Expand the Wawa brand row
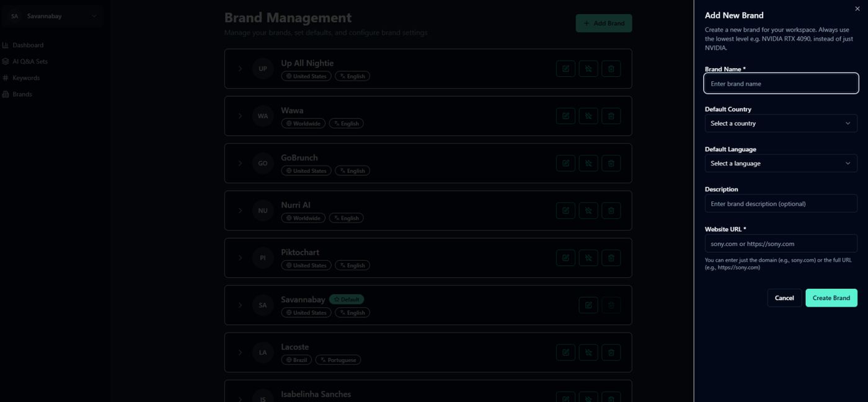Image resolution: width=868 pixels, height=402 pixels. [x=241, y=116]
